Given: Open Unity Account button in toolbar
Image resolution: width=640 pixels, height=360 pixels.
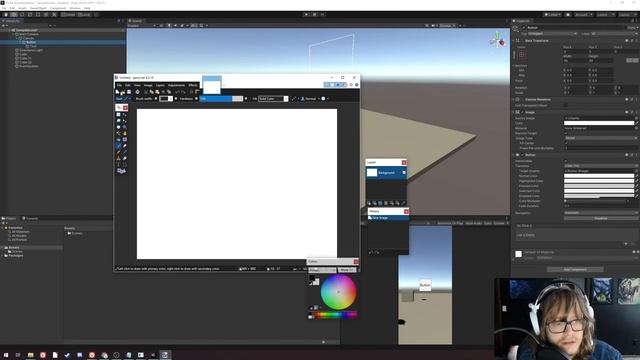Looking at the screenshot, I should [x=583, y=14].
